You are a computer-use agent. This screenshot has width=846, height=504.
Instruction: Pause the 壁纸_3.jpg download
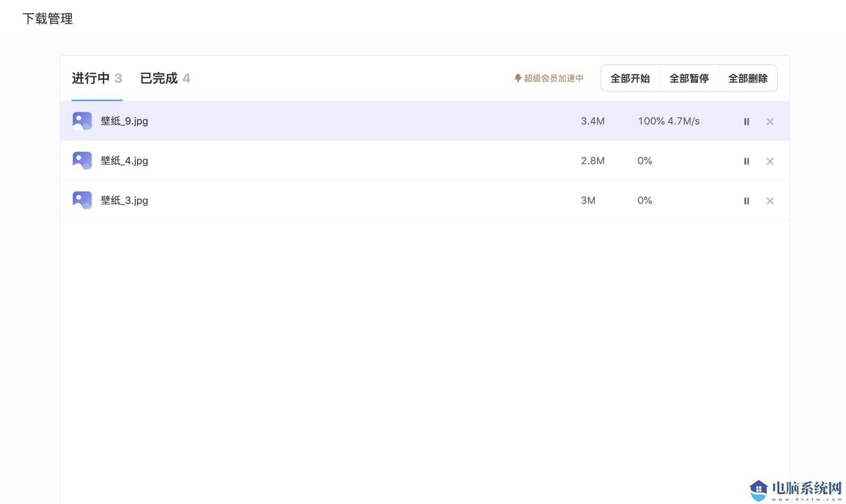746,201
